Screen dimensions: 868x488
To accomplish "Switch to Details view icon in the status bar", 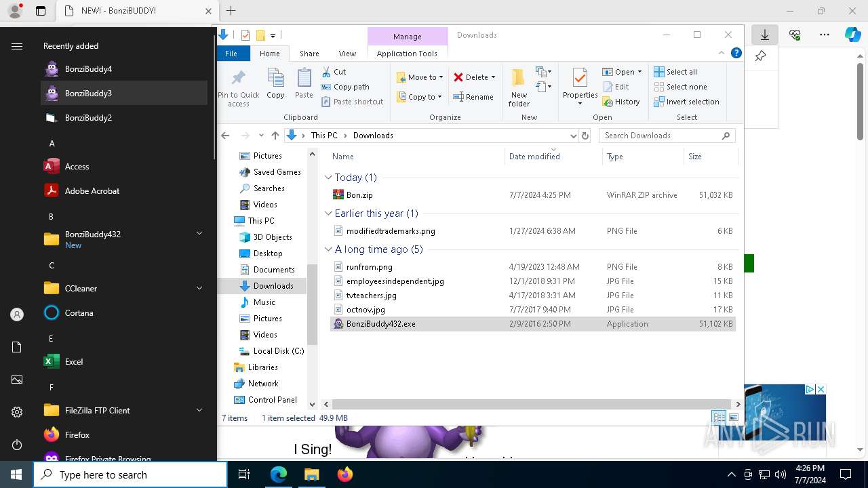I will [718, 418].
